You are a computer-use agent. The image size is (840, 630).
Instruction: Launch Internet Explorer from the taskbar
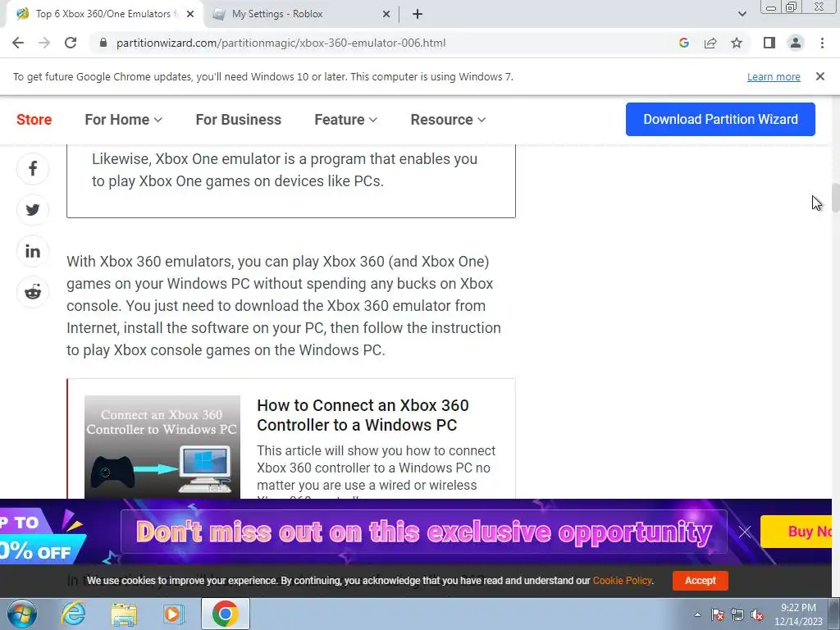pos(73,614)
